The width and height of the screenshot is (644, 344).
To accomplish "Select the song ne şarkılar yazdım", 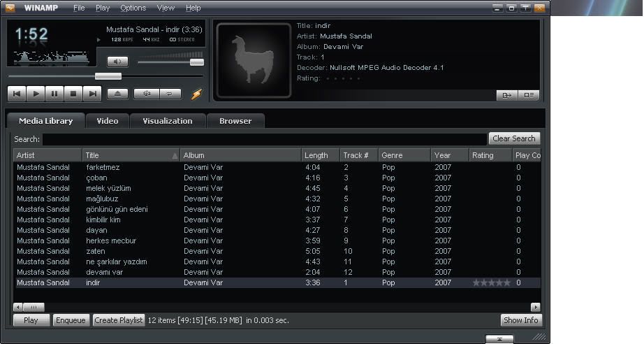I will pyautogui.click(x=277, y=261).
